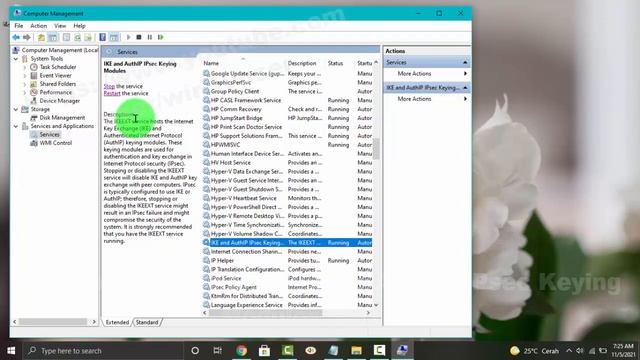Select the HP JumpStart Bridge service
This screenshot has height=360, width=640.
287,118
